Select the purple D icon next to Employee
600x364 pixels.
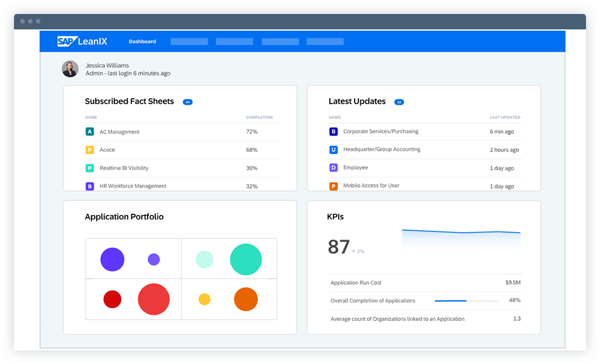click(x=333, y=168)
